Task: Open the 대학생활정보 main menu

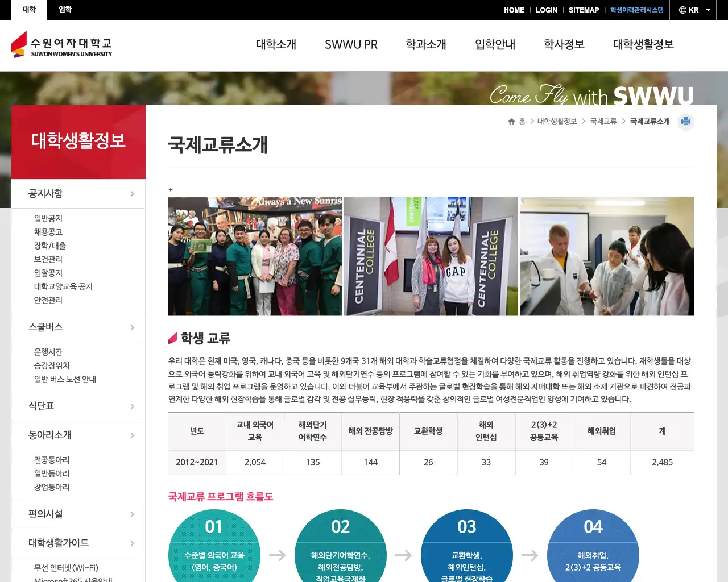Action: coord(643,44)
